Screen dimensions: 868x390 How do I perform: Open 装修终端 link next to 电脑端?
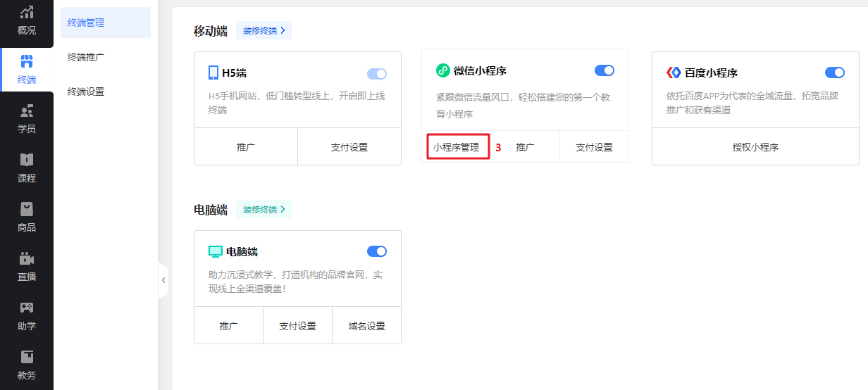click(x=263, y=209)
